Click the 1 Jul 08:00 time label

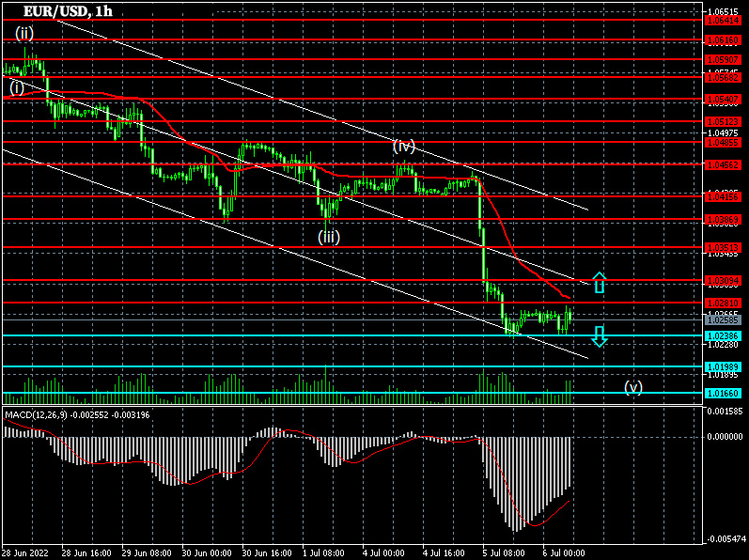point(325,552)
